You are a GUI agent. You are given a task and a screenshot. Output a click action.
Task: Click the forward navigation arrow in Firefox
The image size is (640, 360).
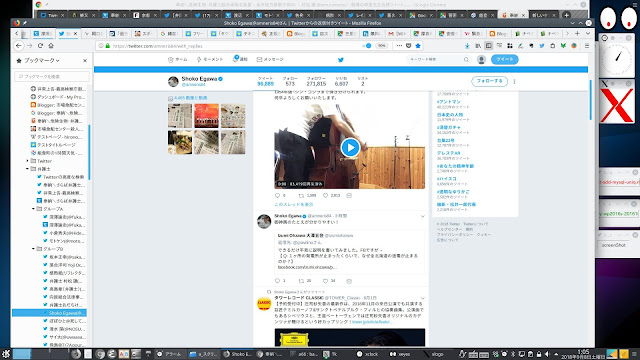29,46
